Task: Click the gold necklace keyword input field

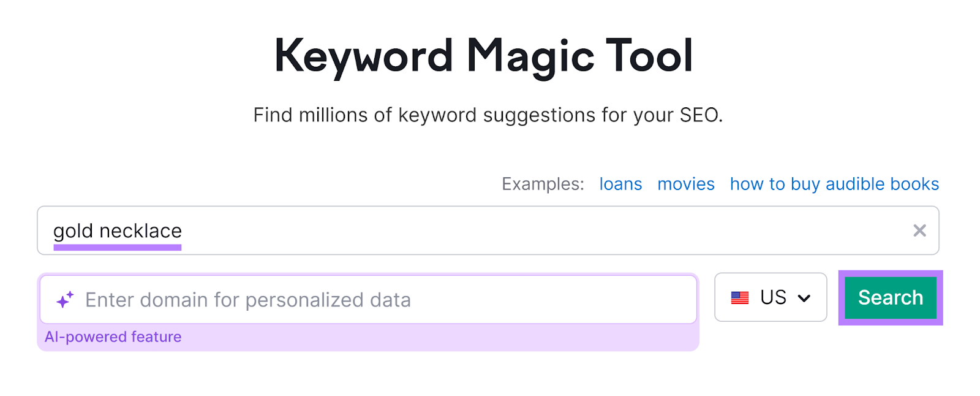Action: pyautogui.click(x=429, y=230)
